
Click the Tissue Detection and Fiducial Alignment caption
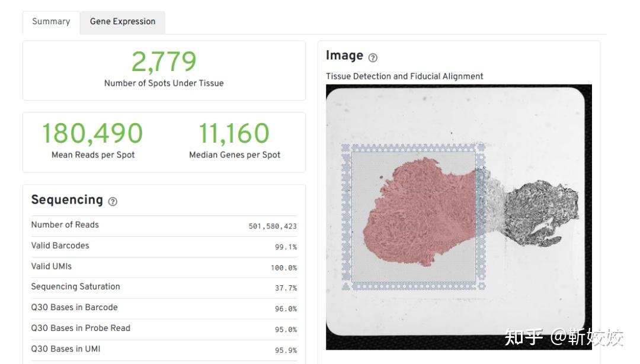[404, 76]
